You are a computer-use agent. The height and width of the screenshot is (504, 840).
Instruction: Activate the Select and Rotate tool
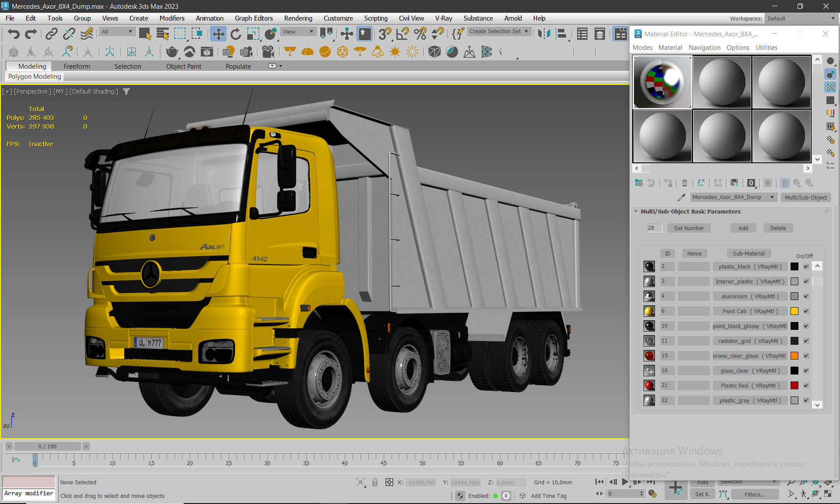coord(236,34)
